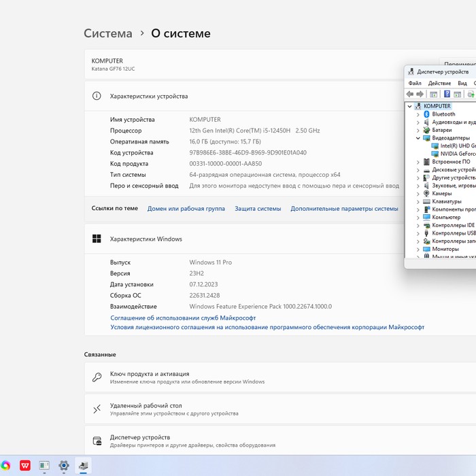Open the Домен или рабочая группа link
476x476 pixels.
point(186,209)
